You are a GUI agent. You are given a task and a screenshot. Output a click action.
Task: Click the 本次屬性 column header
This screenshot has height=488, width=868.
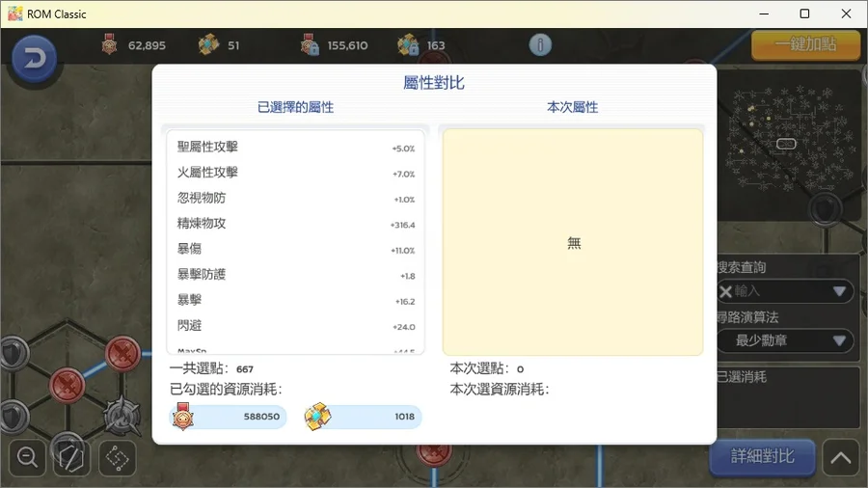pyautogui.click(x=573, y=107)
